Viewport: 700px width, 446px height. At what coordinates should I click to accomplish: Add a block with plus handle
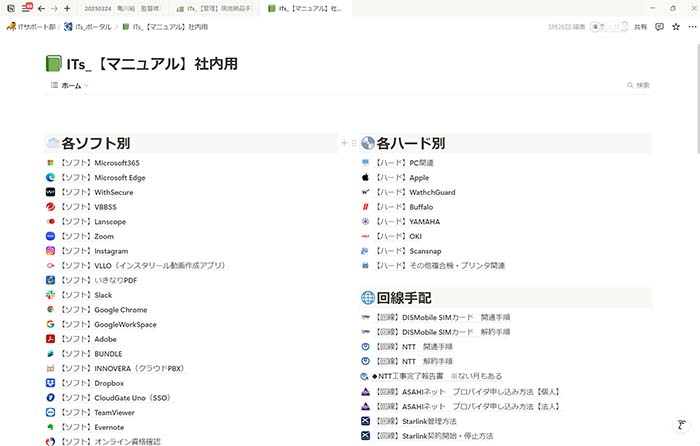tap(344, 143)
